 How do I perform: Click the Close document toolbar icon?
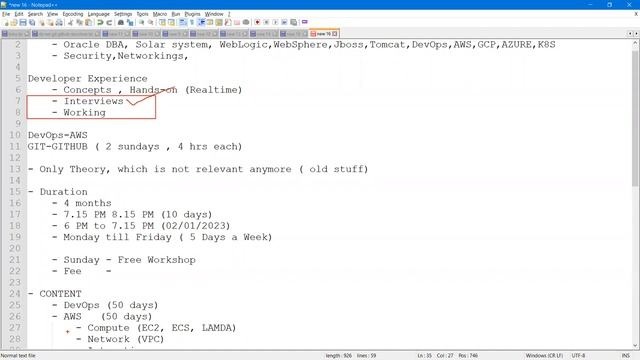41,22
